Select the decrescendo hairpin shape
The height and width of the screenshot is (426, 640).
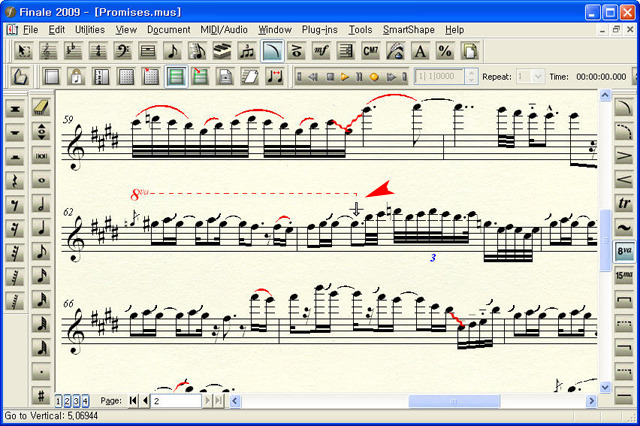[624, 156]
